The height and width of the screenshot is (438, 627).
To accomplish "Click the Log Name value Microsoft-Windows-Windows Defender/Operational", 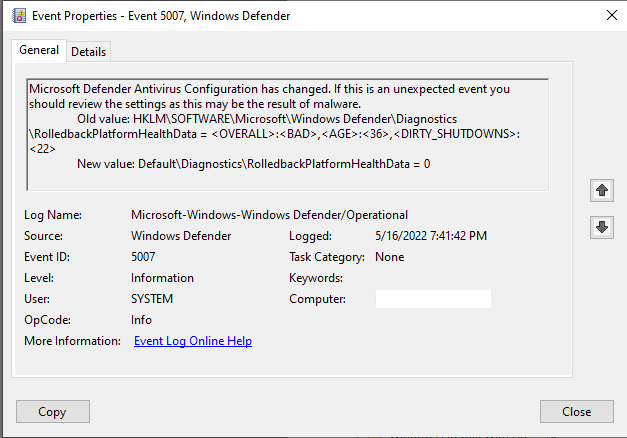I will click(x=270, y=215).
